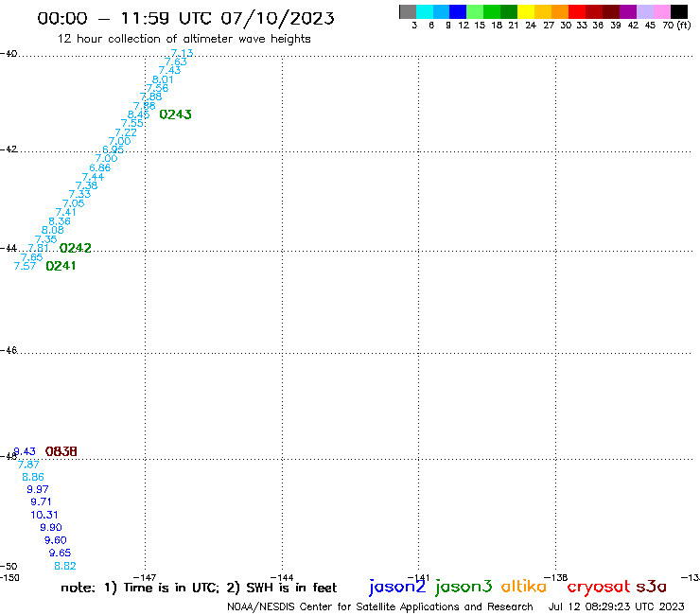
Task: Click the 7.33 wave height value
Action: [79, 194]
